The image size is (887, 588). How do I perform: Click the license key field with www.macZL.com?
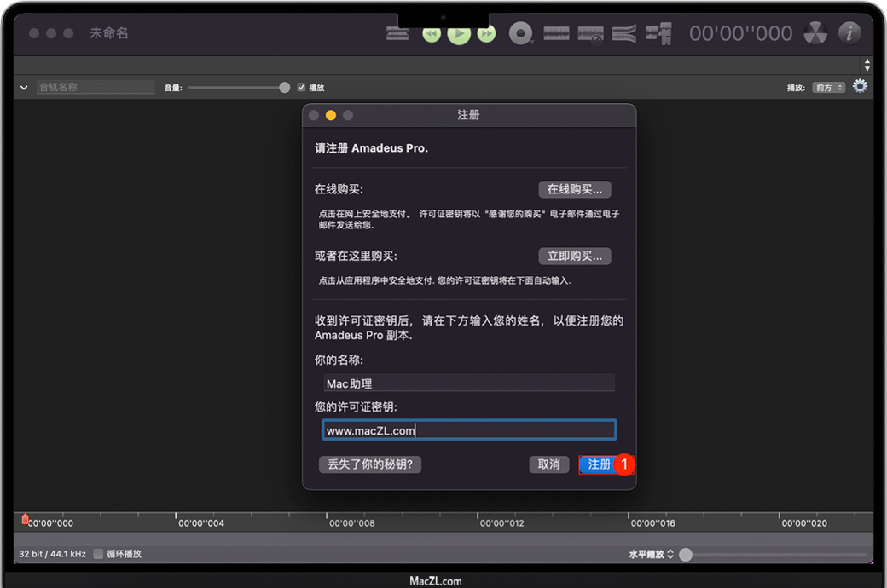click(469, 430)
